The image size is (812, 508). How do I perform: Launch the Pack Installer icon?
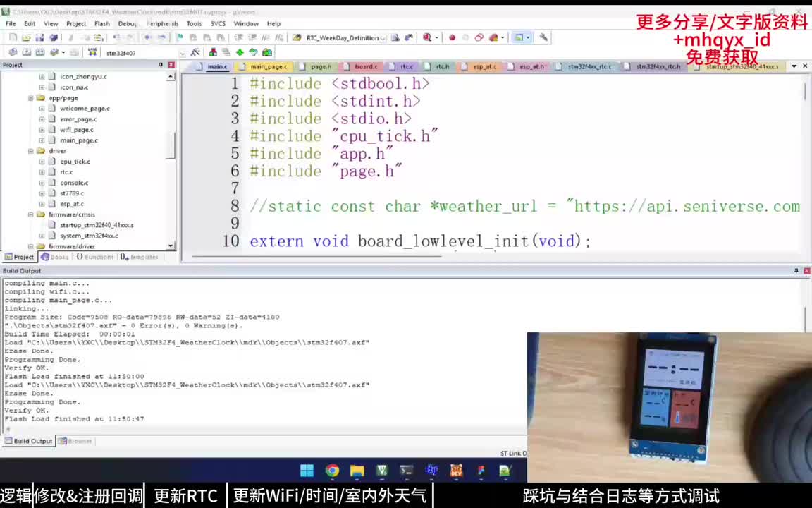[x=267, y=52]
